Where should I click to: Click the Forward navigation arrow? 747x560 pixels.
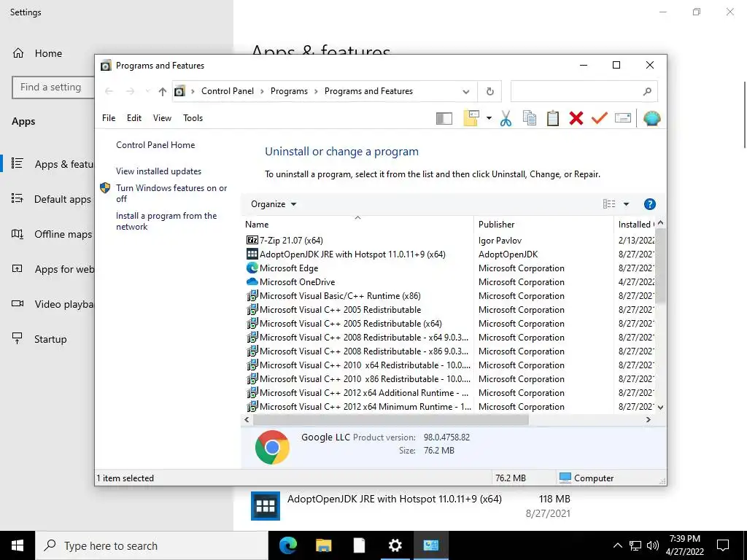click(130, 91)
